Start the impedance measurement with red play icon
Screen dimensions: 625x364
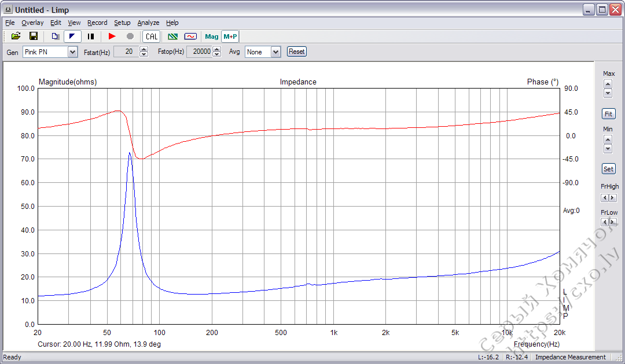112,36
